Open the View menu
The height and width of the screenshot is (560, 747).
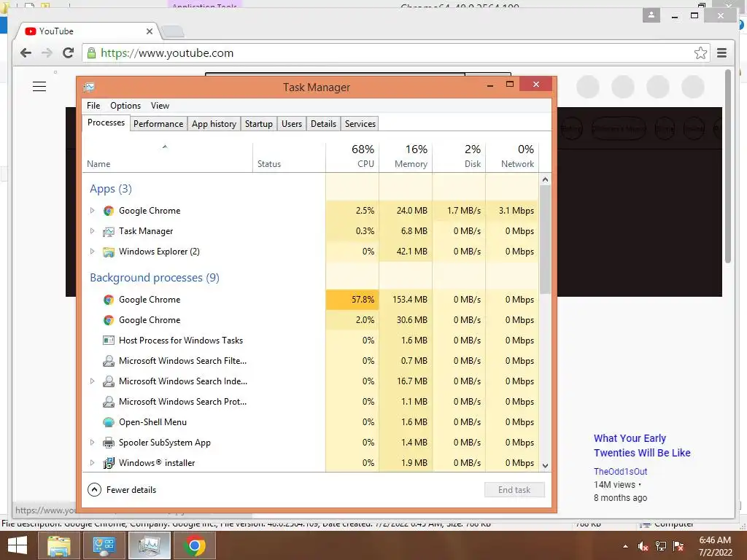pyautogui.click(x=160, y=106)
